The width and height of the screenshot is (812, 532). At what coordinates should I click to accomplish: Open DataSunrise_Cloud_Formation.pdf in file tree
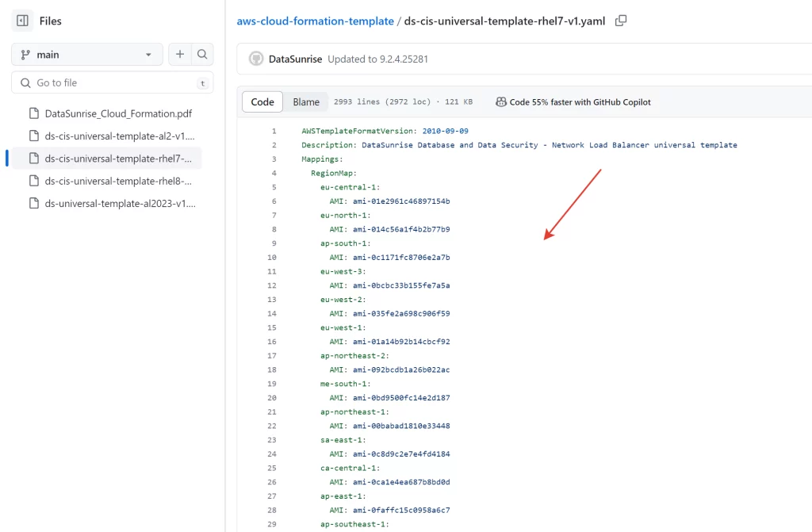117,113
